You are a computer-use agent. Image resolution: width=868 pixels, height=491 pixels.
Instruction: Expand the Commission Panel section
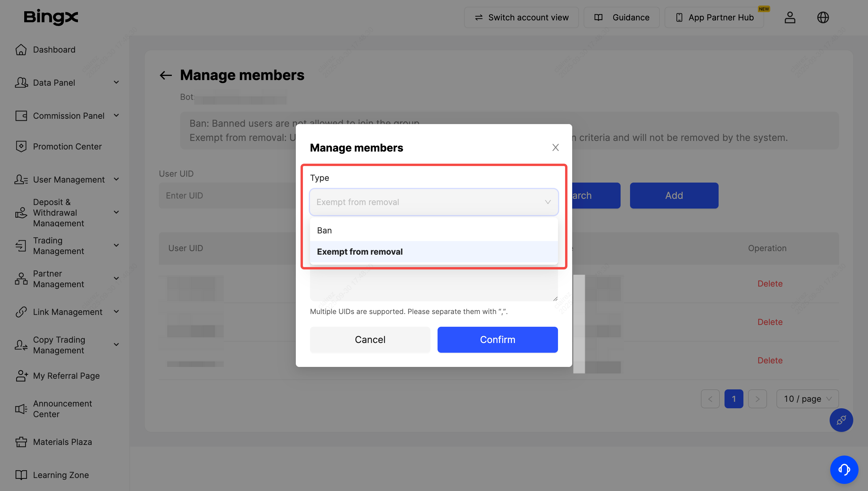(116, 116)
